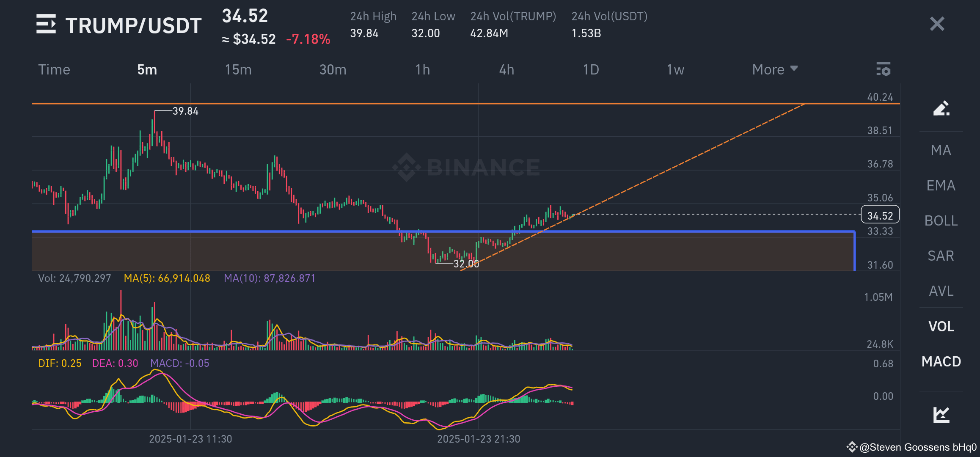The image size is (980, 457).
Task: Click the Binance logo watermark on the chart
Action: tap(466, 167)
